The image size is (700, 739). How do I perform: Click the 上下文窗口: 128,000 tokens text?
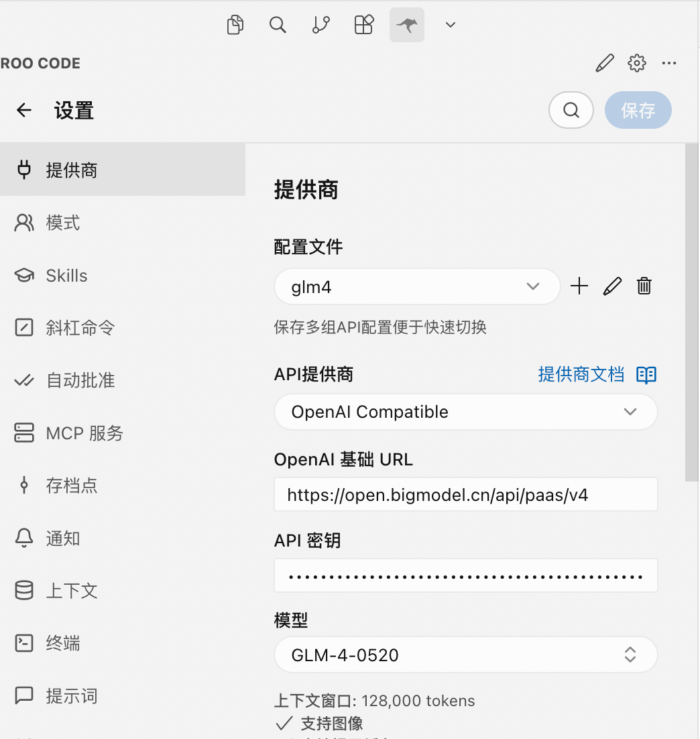point(374,701)
